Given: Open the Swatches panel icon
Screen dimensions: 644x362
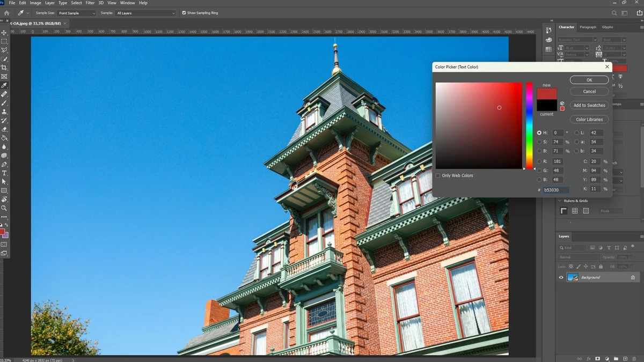Looking at the screenshot, I should pos(548,40).
